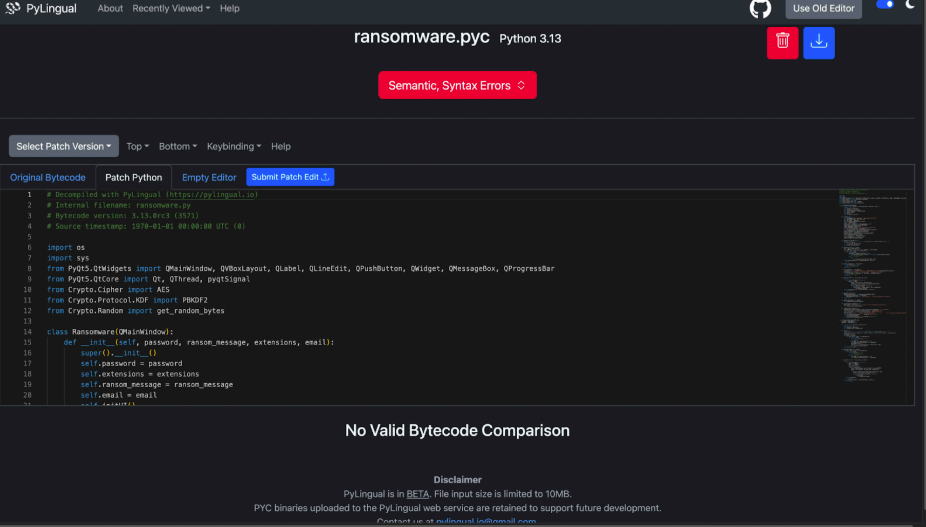
Task: Open pylingual.io URL in code comment
Action: point(213,194)
